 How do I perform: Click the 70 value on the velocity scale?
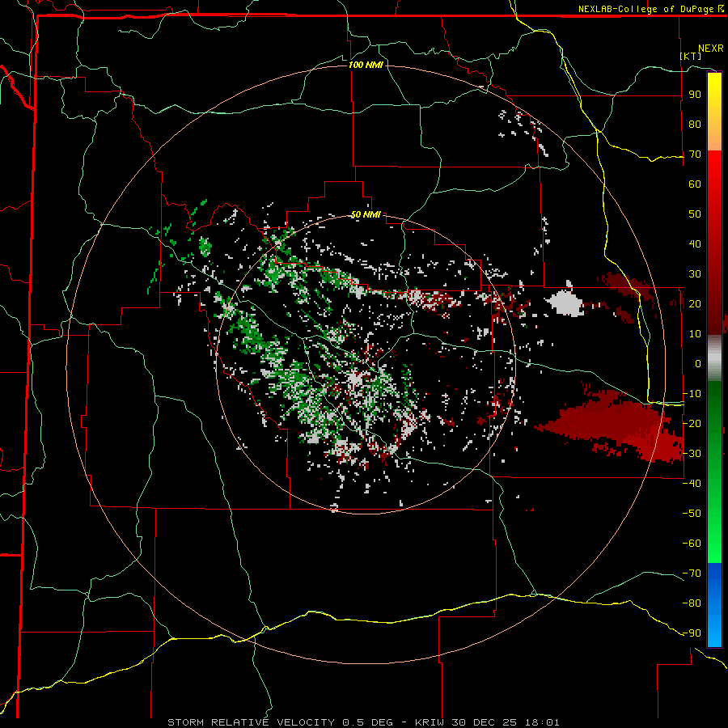point(695,154)
